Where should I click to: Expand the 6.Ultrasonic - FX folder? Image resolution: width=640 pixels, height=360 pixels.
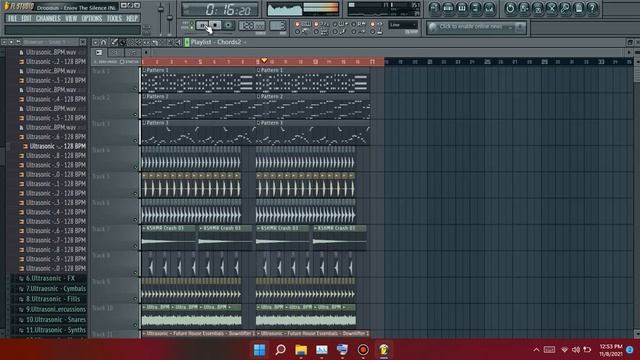(x=50, y=278)
